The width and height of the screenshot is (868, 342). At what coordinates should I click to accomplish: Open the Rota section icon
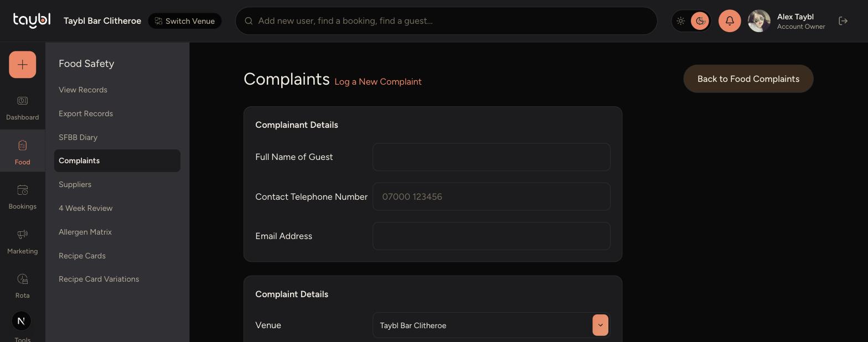(22, 279)
